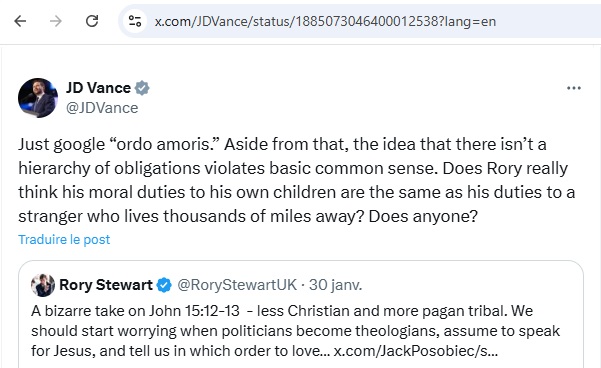Open Rory Stewart's avatar in quoted post

[43, 285]
